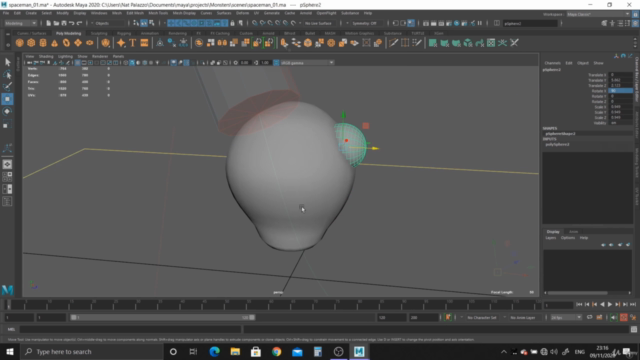Viewport: 640px width, 360px height.
Task: Create a polygon sphere from the shelf
Action: tap(20, 43)
